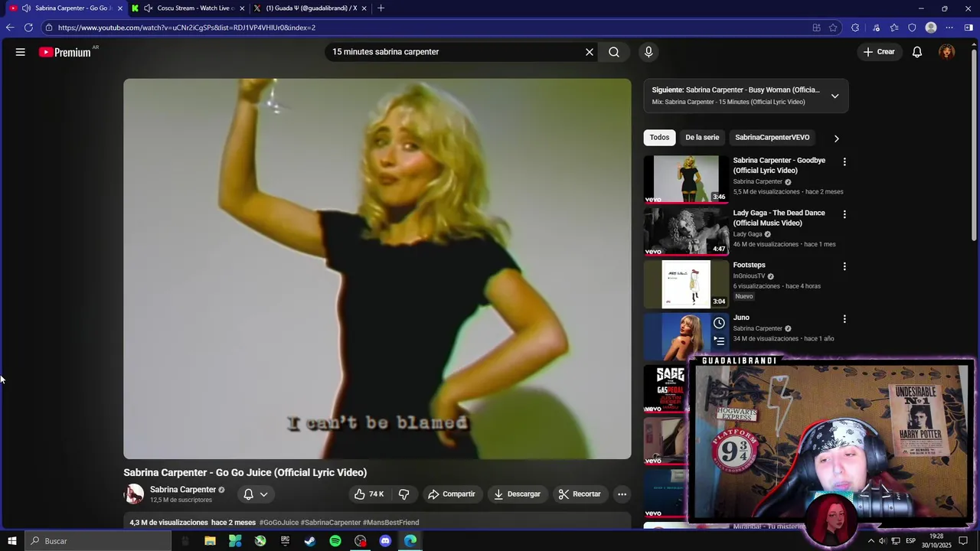The image size is (980, 551).
Task: Open the browser extensions puzzle icon
Action: (855, 28)
